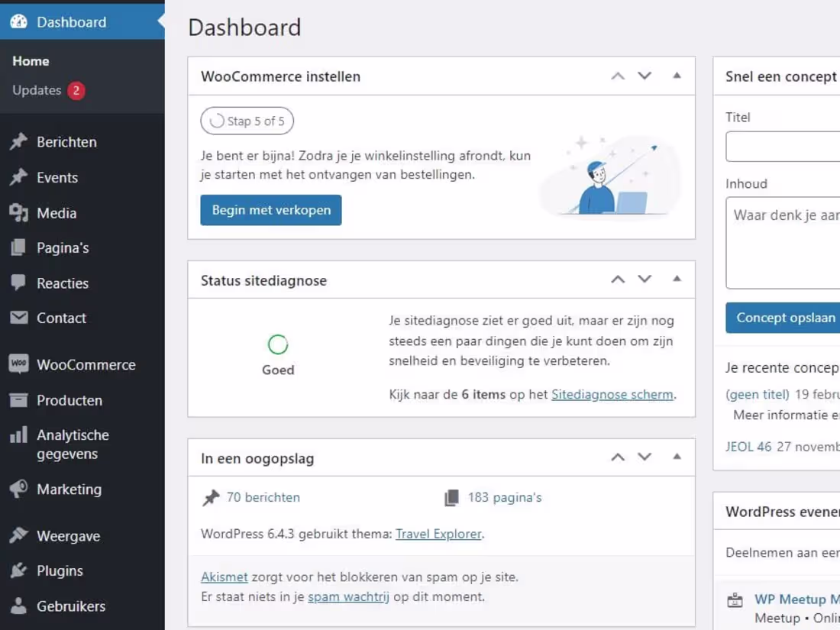Move WooCommerce instellen widget down
The width and height of the screenshot is (840, 630).
[x=645, y=76]
